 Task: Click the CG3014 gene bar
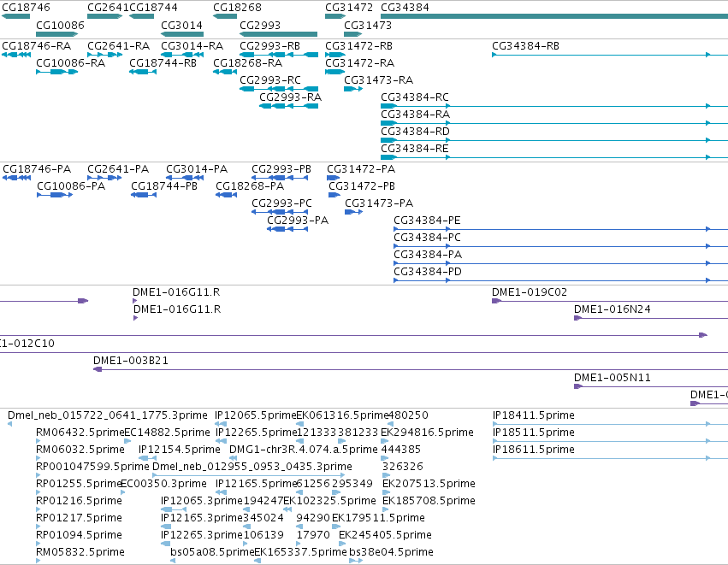pos(182,34)
